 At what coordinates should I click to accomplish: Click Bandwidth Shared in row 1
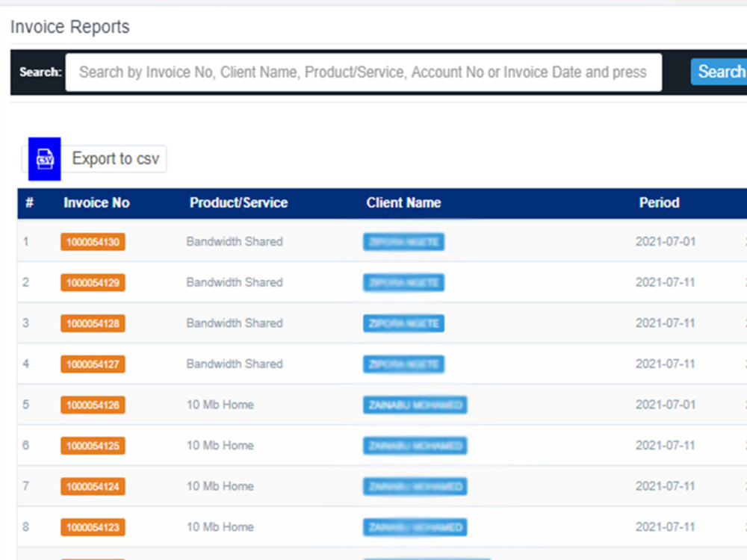click(x=235, y=241)
